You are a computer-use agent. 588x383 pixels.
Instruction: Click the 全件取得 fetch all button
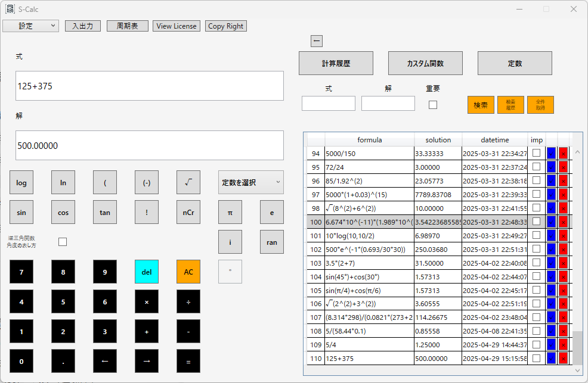coord(540,105)
